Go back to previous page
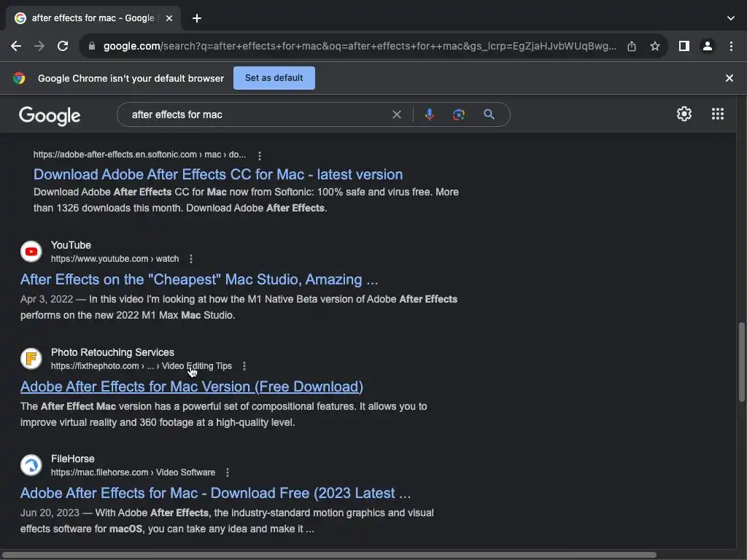Viewport: 747px width, 560px height. tap(16, 46)
